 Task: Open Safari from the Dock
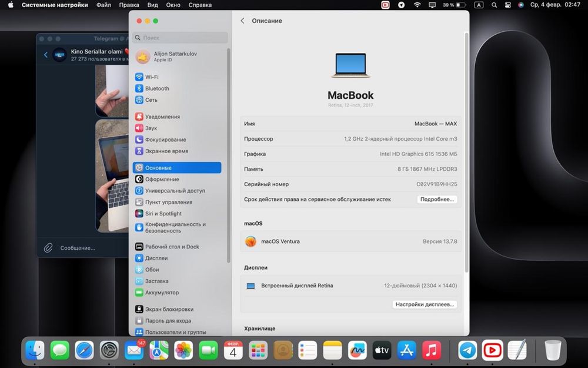tap(84, 351)
